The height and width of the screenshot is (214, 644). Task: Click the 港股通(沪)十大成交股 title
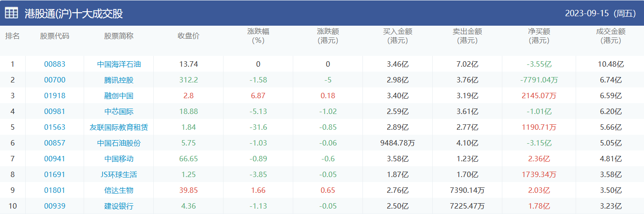coord(74,14)
